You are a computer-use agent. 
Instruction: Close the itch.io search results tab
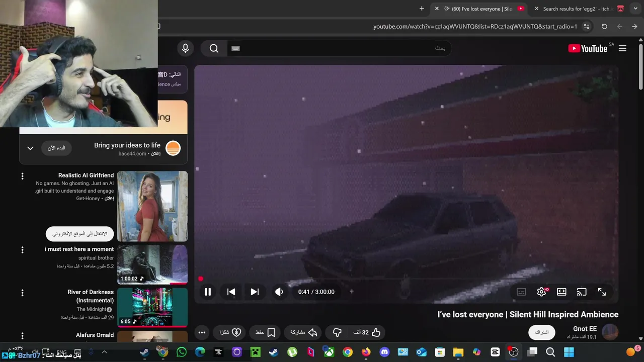click(x=536, y=9)
